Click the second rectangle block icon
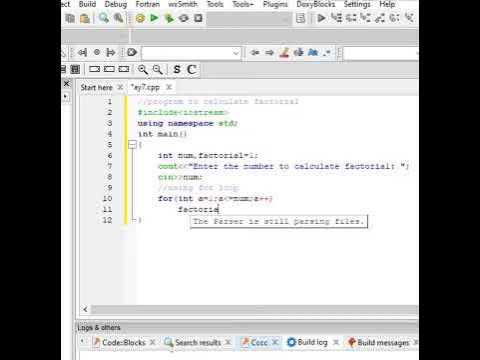This screenshot has height=360, width=480. pyautogui.click(x=109, y=69)
